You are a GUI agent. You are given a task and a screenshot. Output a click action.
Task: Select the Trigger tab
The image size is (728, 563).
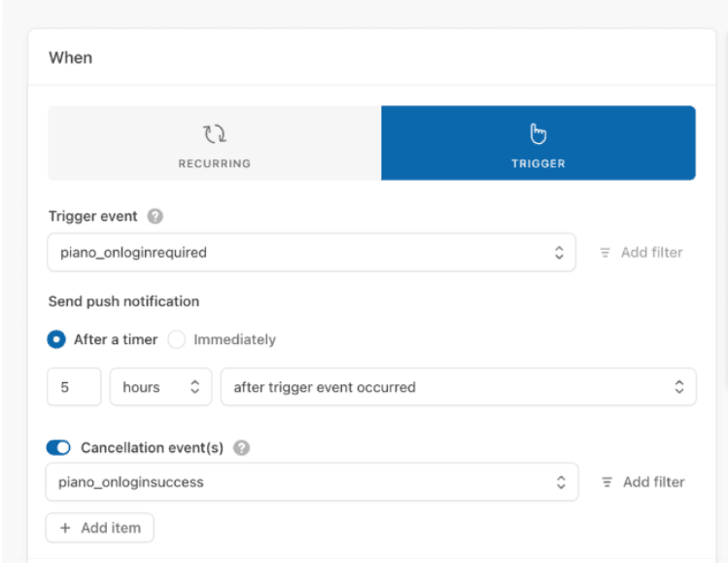(x=538, y=143)
